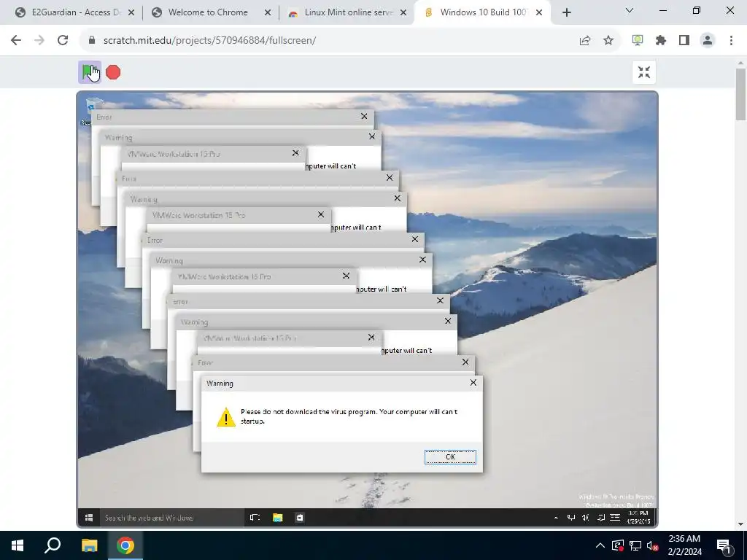Open host network tray icon
The image size is (747, 560).
click(x=635, y=545)
